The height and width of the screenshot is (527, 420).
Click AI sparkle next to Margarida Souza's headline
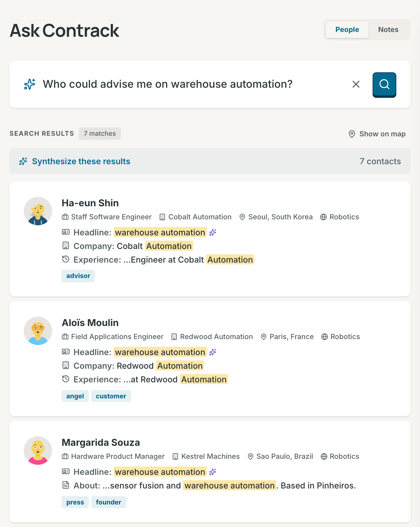pyautogui.click(x=213, y=472)
